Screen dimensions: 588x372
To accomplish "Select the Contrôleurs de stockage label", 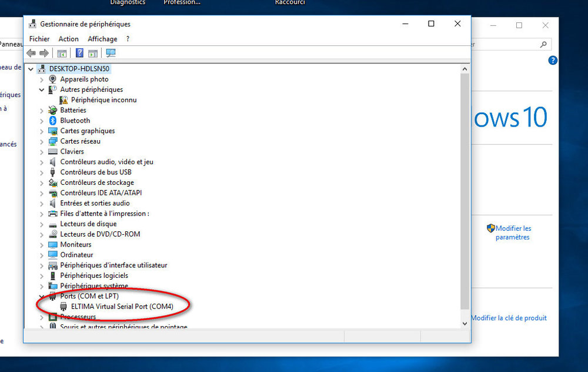I will [97, 182].
